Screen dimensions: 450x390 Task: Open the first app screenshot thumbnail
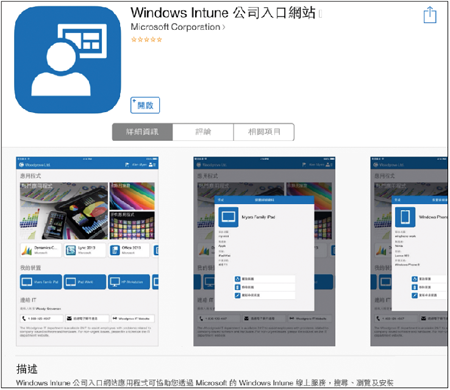87,251
